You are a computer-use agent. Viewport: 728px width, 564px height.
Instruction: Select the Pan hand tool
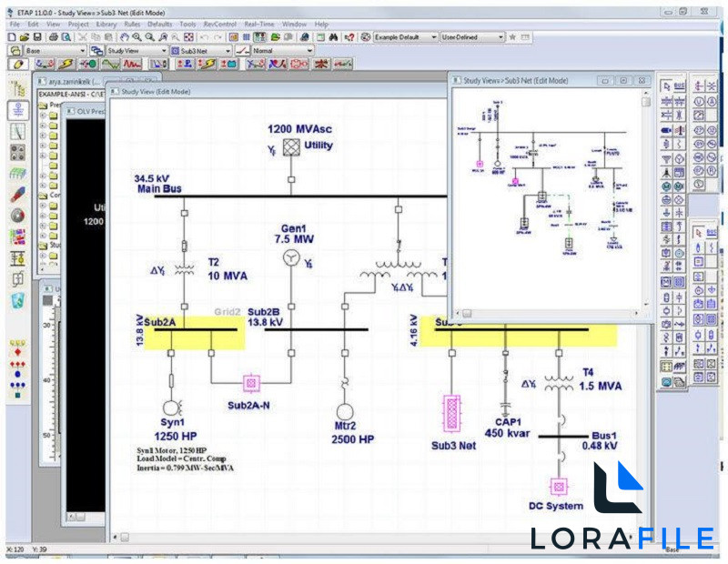[x=125, y=36]
